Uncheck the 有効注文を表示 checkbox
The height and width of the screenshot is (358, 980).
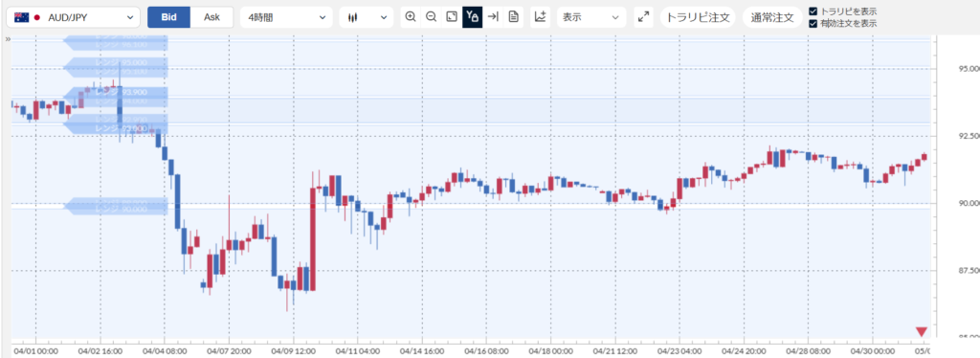813,24
